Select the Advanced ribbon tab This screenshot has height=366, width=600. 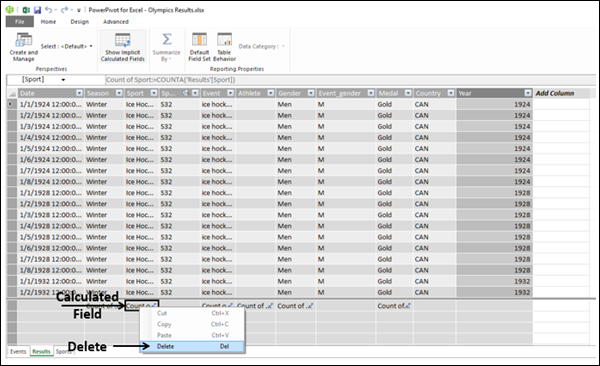(x=116, y=22)
